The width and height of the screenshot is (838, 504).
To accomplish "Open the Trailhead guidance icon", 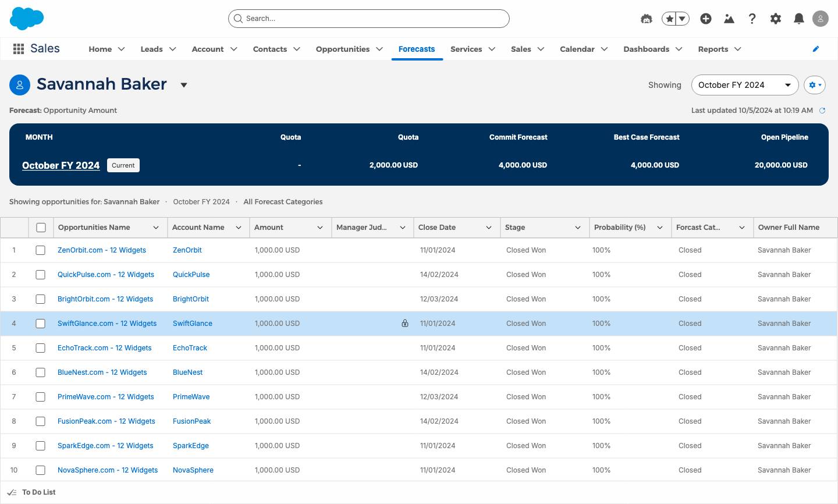I will [x=647, y=19].
